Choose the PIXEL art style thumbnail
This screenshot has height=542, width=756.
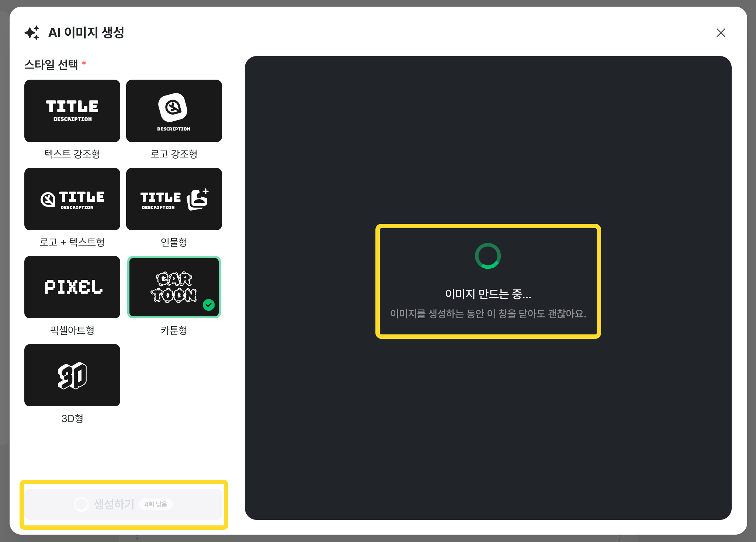pyautogui.click(x=72, y=287)
